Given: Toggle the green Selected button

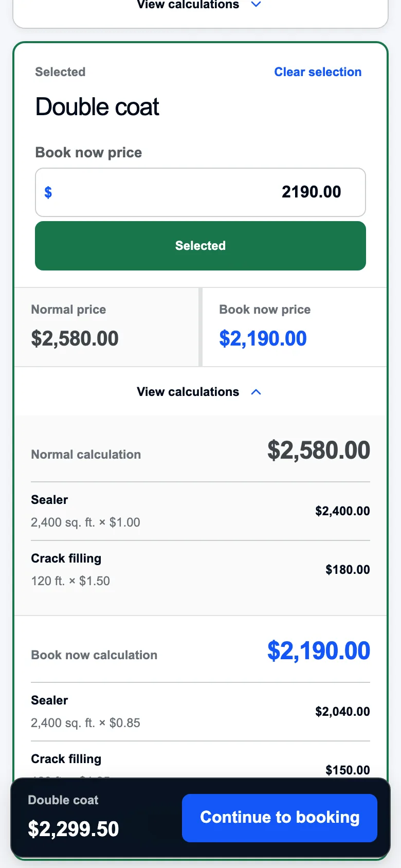Looking at the screenshot, I should click(x=200, y=246).
